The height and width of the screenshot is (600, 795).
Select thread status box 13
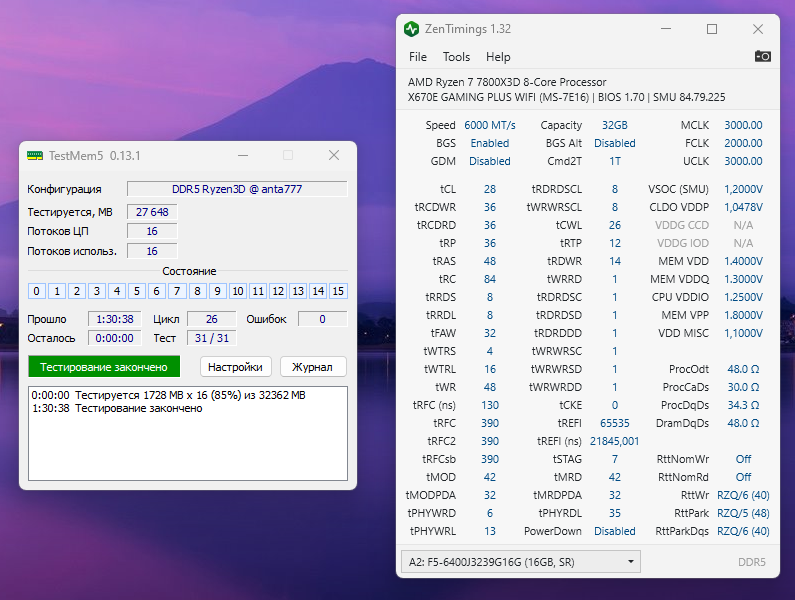click(298, 291)
